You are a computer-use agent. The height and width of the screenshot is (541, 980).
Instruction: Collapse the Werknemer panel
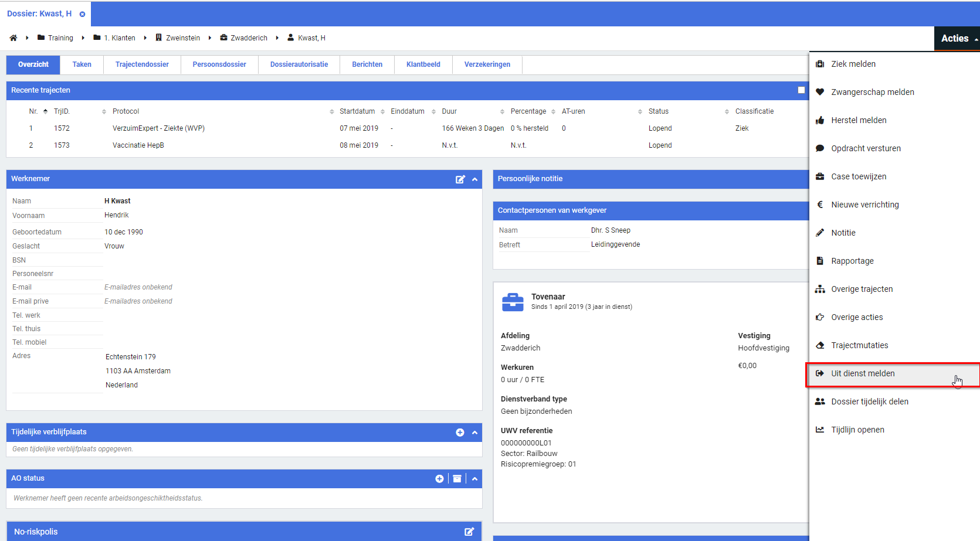(475, 179)
